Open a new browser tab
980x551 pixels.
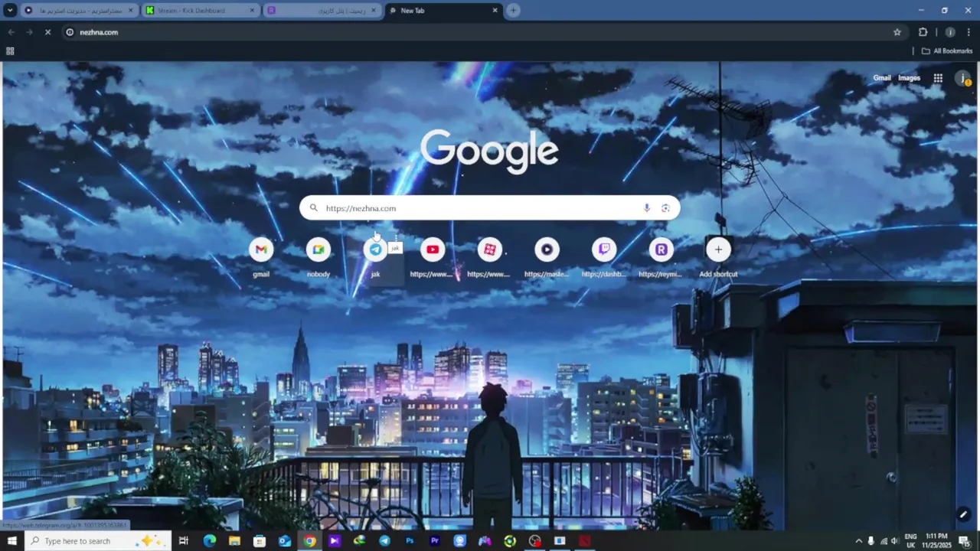pos(514,10)
